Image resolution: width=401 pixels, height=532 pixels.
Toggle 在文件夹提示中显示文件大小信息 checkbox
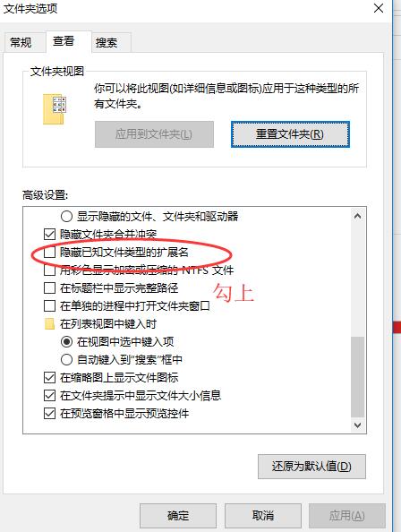click(x=49, y=395)
